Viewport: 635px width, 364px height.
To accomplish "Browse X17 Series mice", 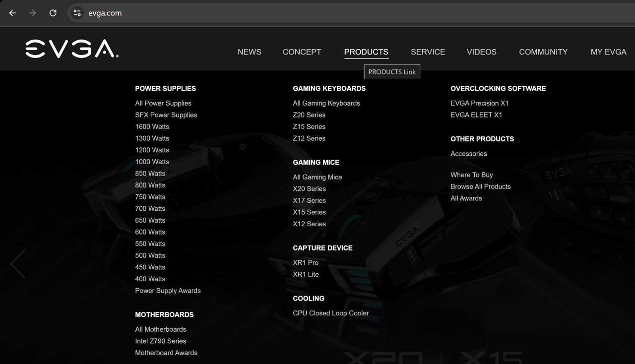I will (310, 200).
